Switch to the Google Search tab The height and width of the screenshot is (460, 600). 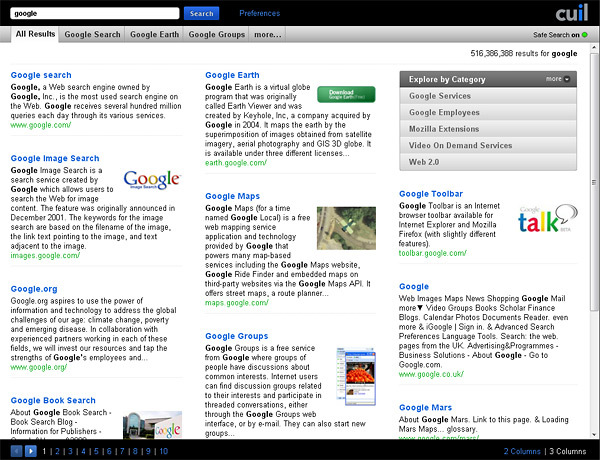(92, 34)
